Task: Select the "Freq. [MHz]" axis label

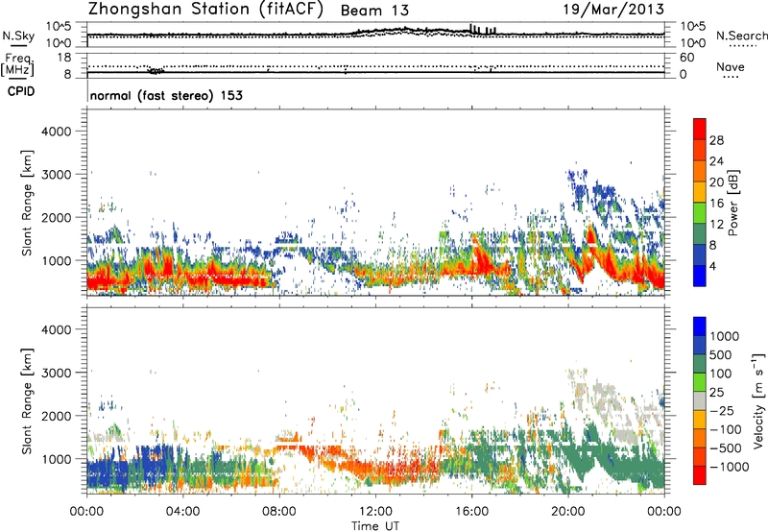Action: point(17,64)
